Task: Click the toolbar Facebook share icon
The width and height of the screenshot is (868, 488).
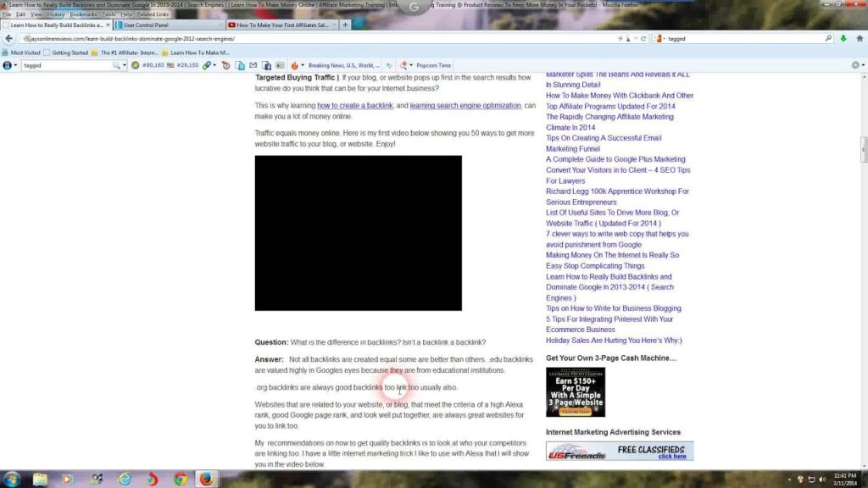Action: (x=267, y=65)
